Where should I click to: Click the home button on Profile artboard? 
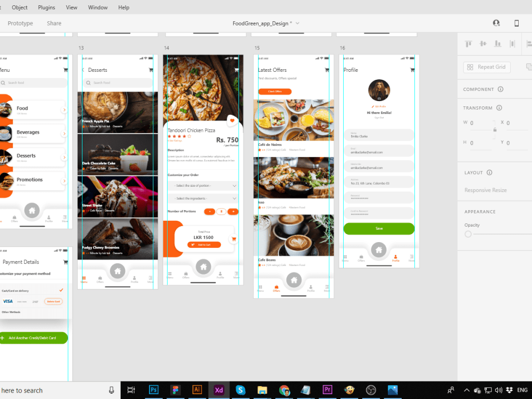click(379, 250)
